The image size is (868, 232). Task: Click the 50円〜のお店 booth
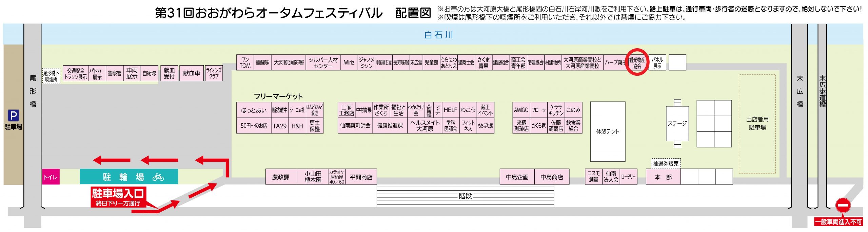[x=254, y=126]
